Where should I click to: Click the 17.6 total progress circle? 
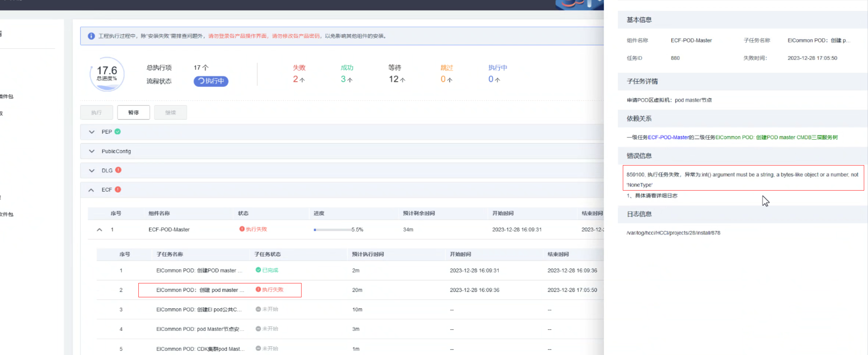(x=107, y=74)
